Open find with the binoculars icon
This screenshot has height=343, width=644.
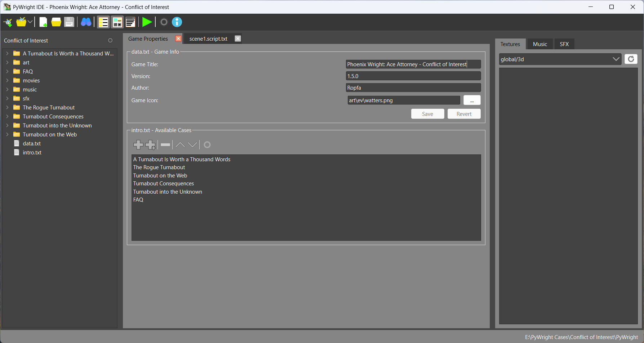coord(86,22)
